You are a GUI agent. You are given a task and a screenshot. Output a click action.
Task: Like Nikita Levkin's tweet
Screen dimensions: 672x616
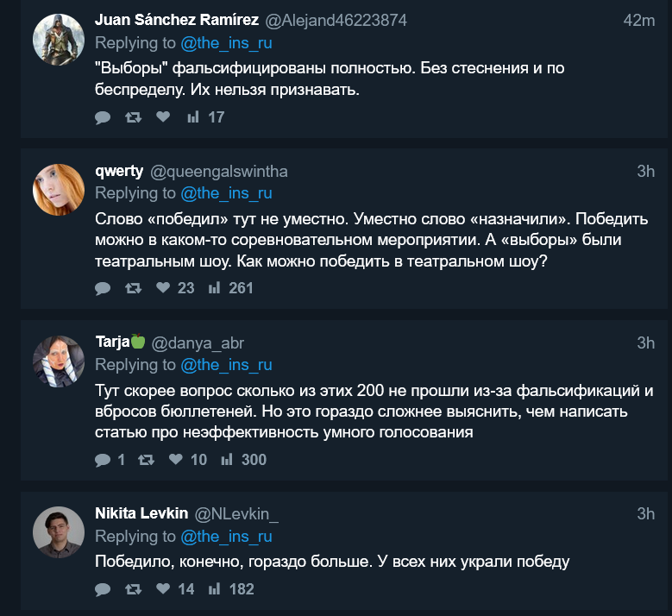coord(175,589)
